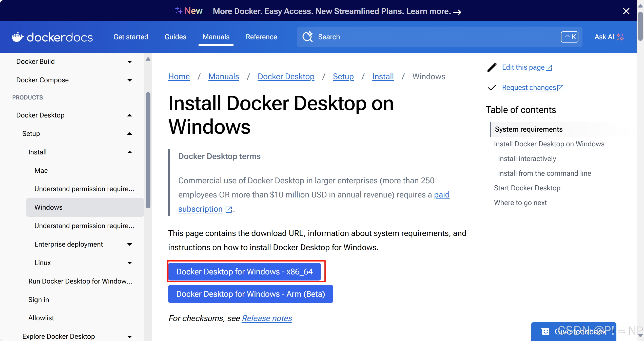Open the Reference nav tab
This screenshot has width=644, height=341.
(x=261, y=37)
